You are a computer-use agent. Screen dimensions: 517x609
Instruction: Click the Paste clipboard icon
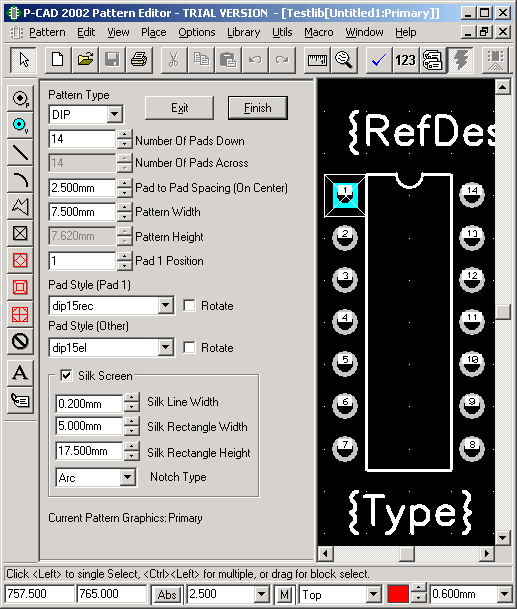(228, 60)
